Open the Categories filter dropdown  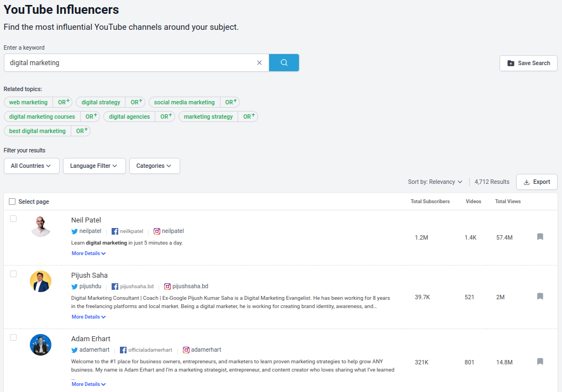coord(155,166)
